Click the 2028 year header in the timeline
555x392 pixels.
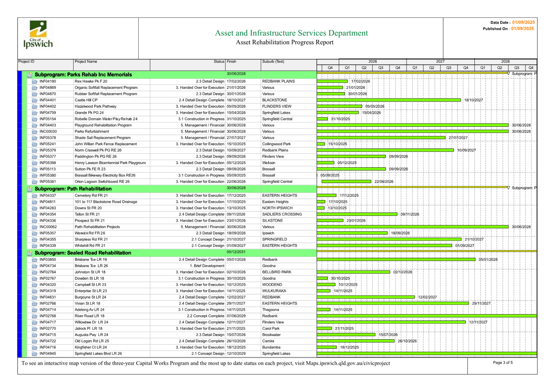(505, 62)
